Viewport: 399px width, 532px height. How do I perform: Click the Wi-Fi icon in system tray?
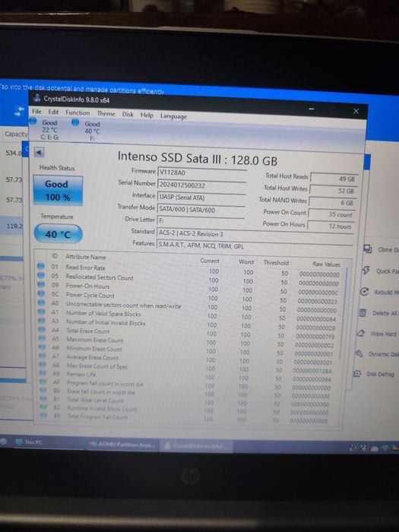click(385, 448)
